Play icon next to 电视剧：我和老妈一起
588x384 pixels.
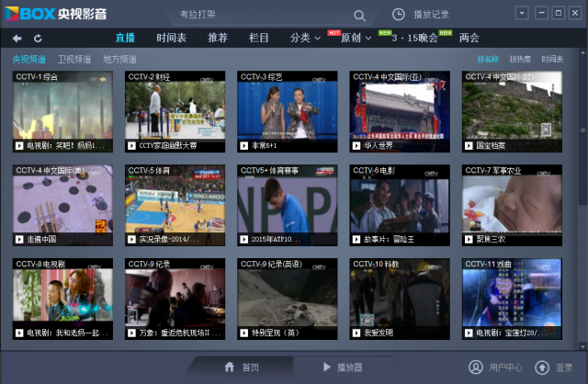click(x=19, y=333)
